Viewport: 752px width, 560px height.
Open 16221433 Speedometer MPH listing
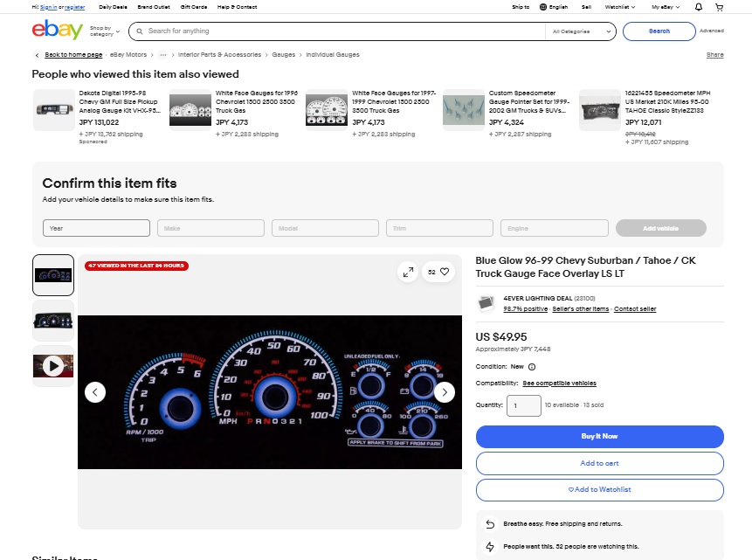pyautogui.click(x=667, y=101)
